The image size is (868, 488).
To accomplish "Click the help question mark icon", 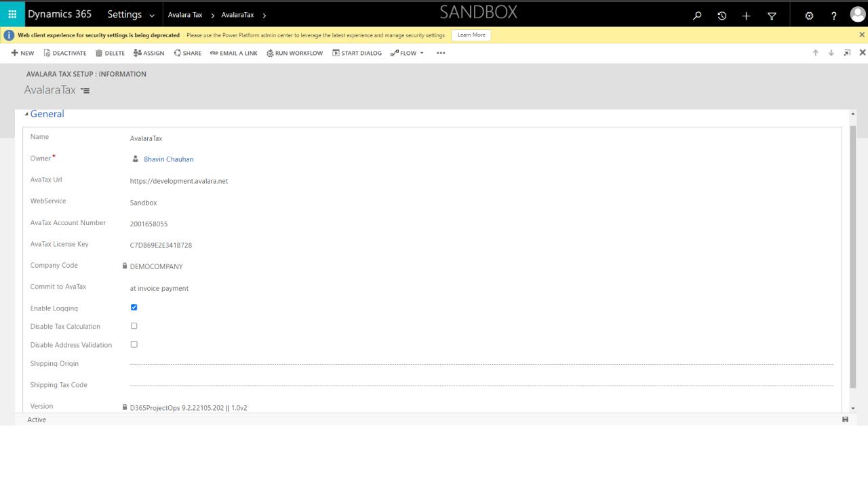I will [834, 16].
